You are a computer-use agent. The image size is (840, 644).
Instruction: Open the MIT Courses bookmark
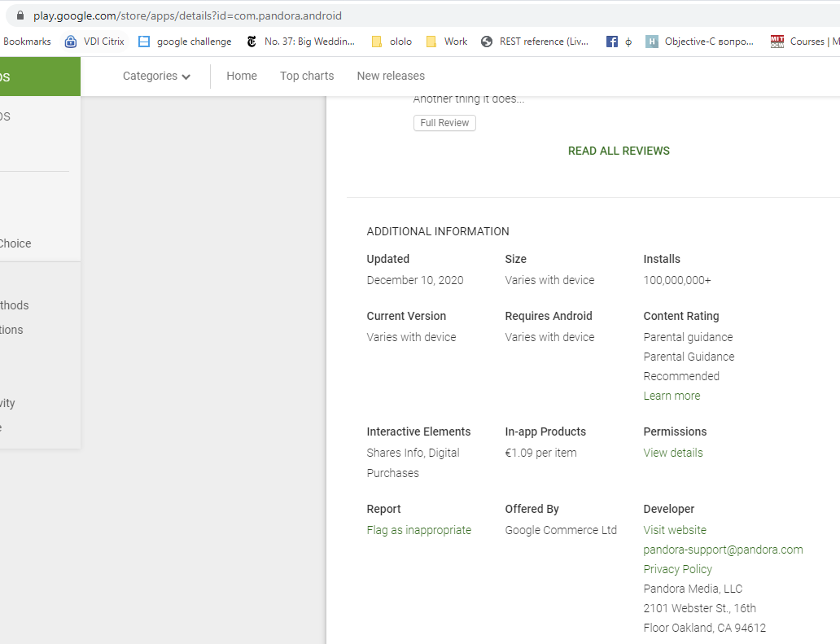tap(805, 42)
